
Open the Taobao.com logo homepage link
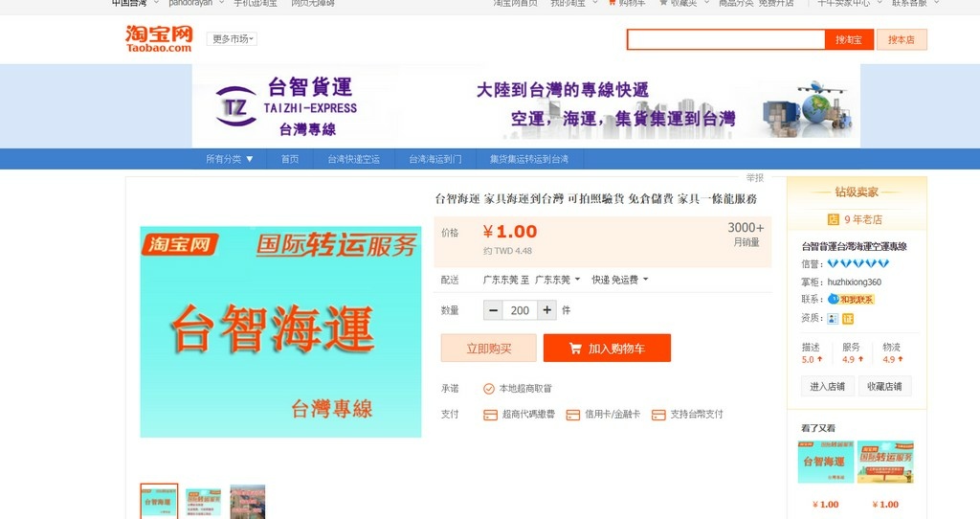(159, 38)
